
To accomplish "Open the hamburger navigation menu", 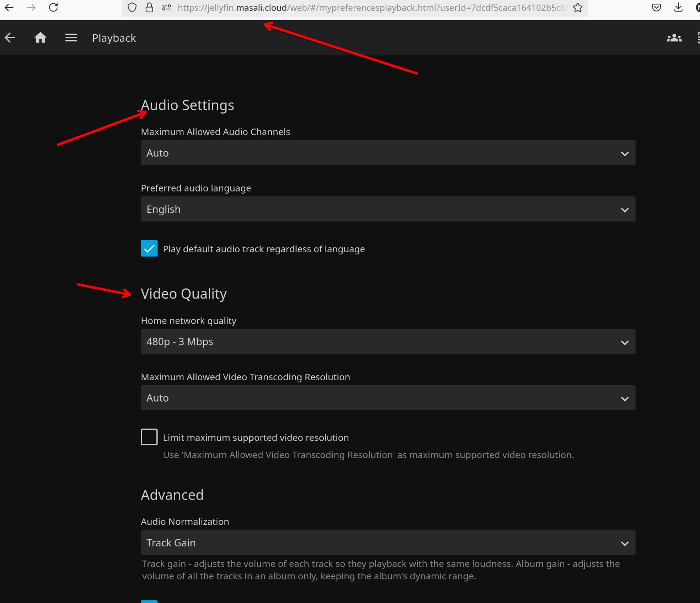I will pyautogui.click(x=71, y=38).
